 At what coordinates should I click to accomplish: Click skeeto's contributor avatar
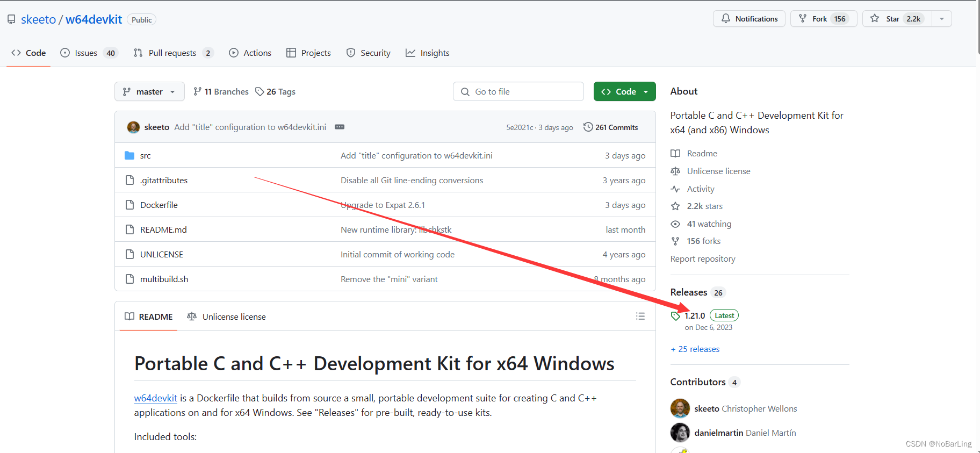[x=680, y=408]
